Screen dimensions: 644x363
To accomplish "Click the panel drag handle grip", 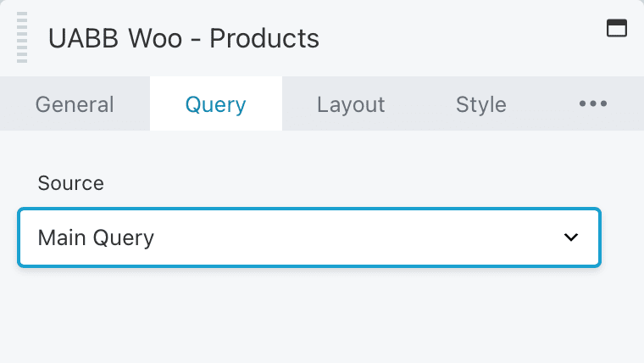I will (x=22, y=37).
